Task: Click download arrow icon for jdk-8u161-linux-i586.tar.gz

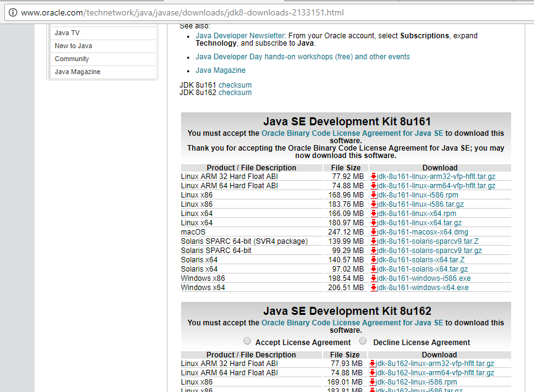Action: 373,204
